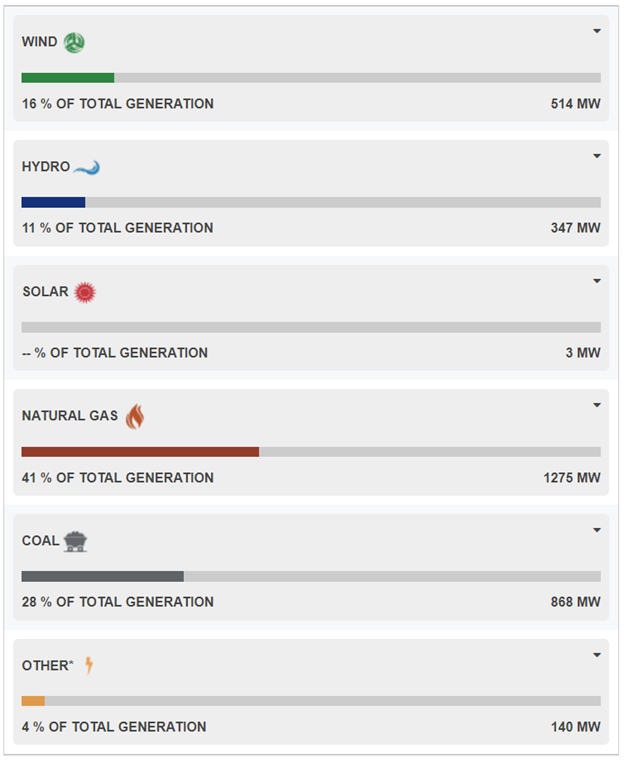Click the Other lightning bolt icon
The height and width of the screenshot is (763, 624).
click(x=89, y=665)
